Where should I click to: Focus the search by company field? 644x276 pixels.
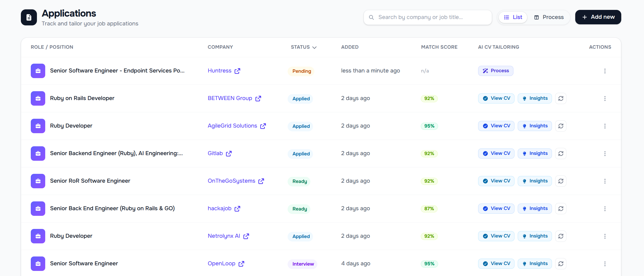click(428, 17)
